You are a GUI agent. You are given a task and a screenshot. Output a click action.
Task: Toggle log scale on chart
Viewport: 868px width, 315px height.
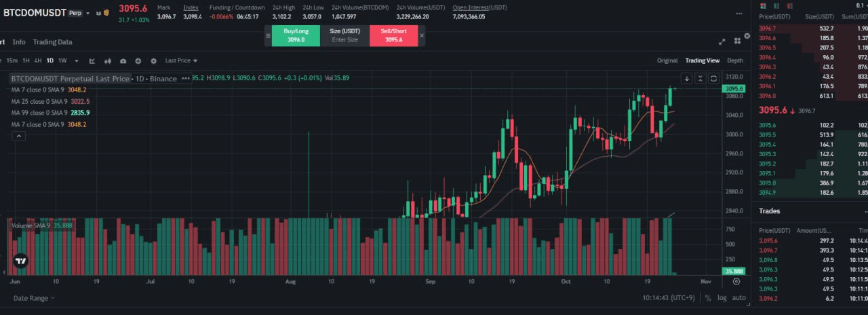tap(722, 298)
